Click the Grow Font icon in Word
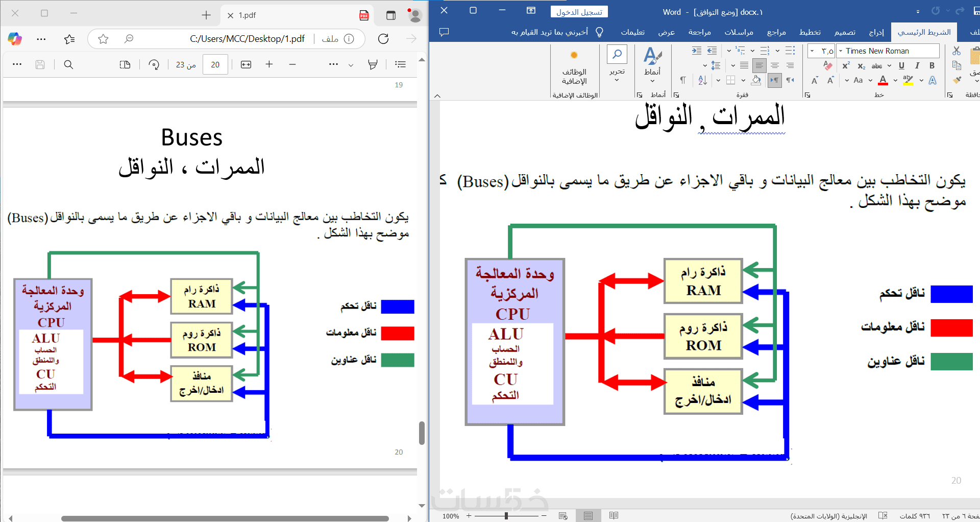 (x=830, y=80)
